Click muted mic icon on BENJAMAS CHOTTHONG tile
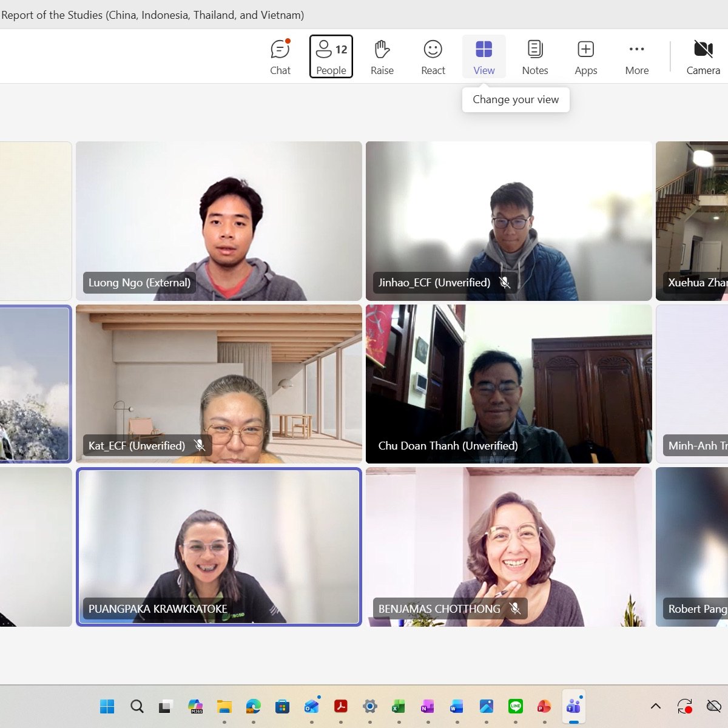 515,608
